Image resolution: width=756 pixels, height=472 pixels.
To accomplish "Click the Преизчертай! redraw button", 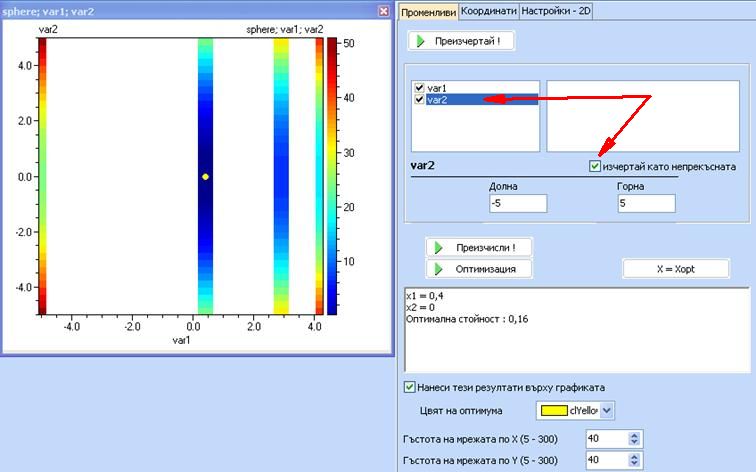I will click(463, 41).
